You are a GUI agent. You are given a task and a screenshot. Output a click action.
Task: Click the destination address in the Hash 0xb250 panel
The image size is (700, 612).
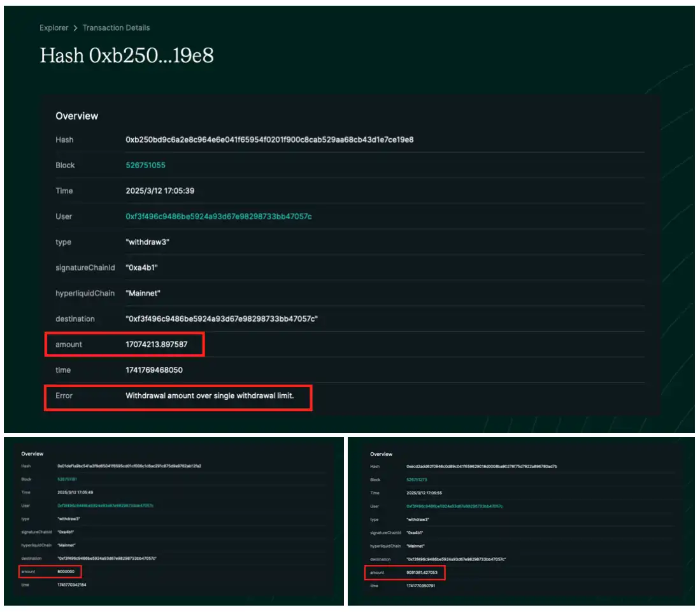[222, 319]
